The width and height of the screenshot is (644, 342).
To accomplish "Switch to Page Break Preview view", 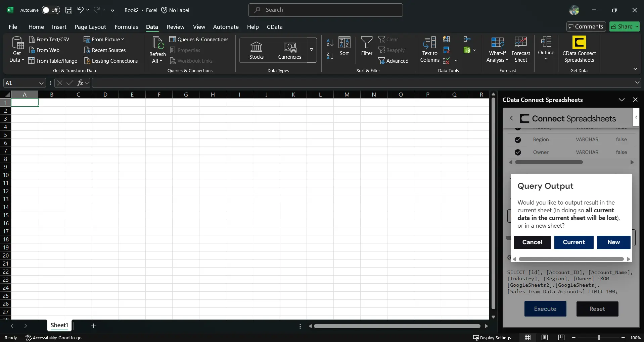I will click(x=561, y=337).
